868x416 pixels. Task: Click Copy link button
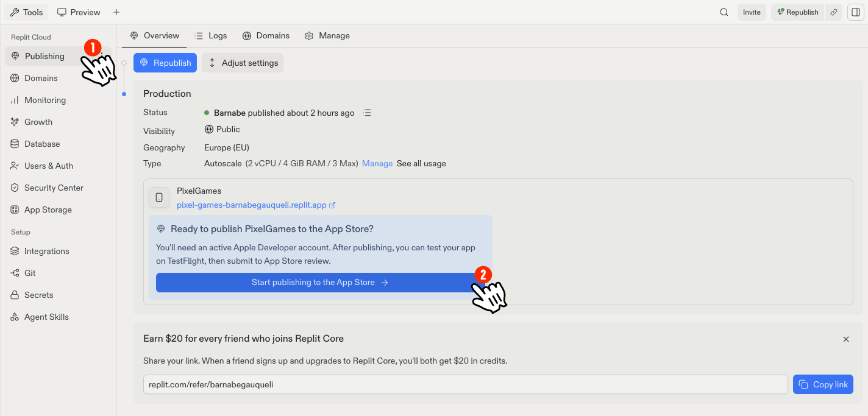pyautogui.click(x=823, y=384)
